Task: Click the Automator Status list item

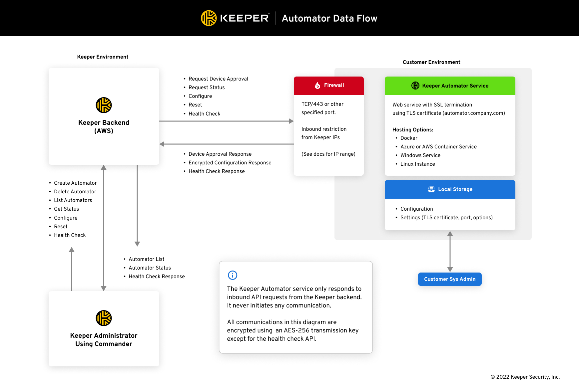Action: tap(150, 268)
